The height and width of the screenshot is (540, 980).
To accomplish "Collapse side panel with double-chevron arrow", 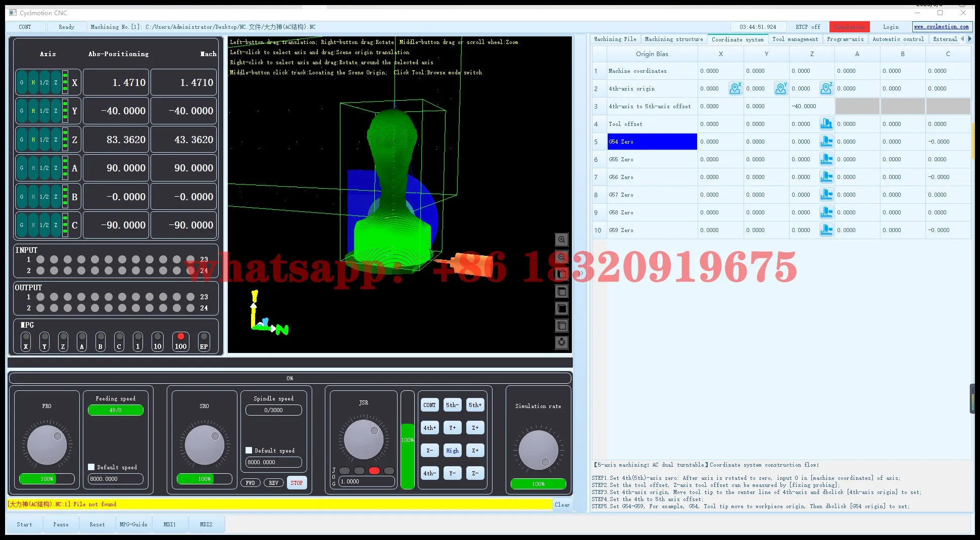I will coord(580,274).
